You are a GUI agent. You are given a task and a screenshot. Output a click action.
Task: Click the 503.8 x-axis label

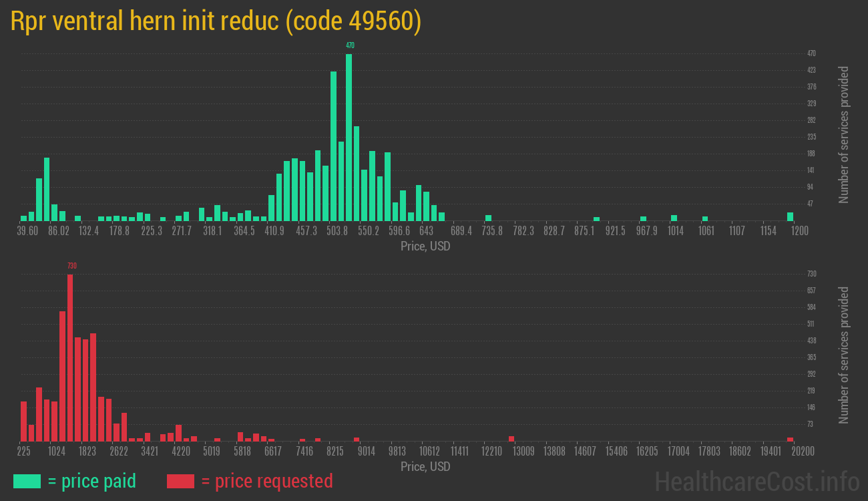click(337, 231)
